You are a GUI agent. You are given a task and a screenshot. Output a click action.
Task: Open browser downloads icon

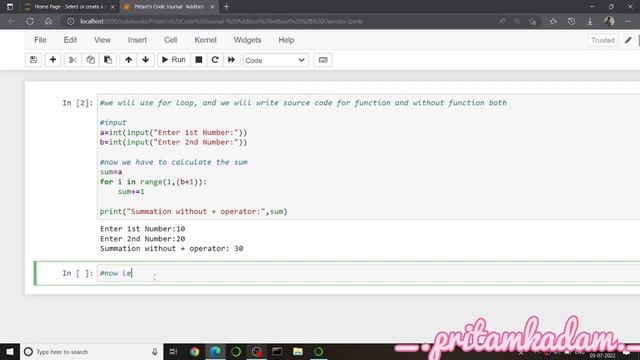click(590, 21)
